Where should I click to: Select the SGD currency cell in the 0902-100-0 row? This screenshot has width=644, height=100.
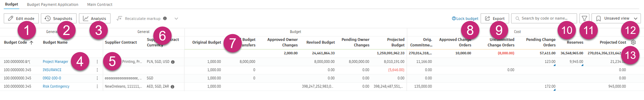pos(150,78)
